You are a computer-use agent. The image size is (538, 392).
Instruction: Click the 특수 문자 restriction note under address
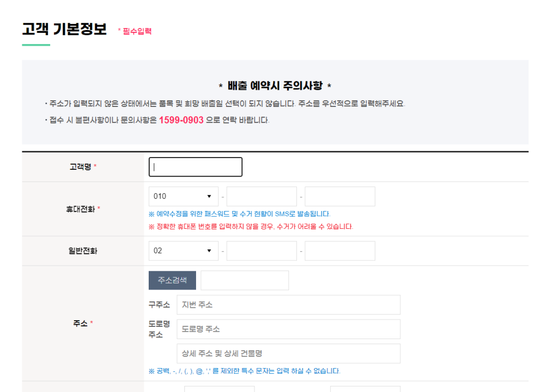[x=244, y=371]
